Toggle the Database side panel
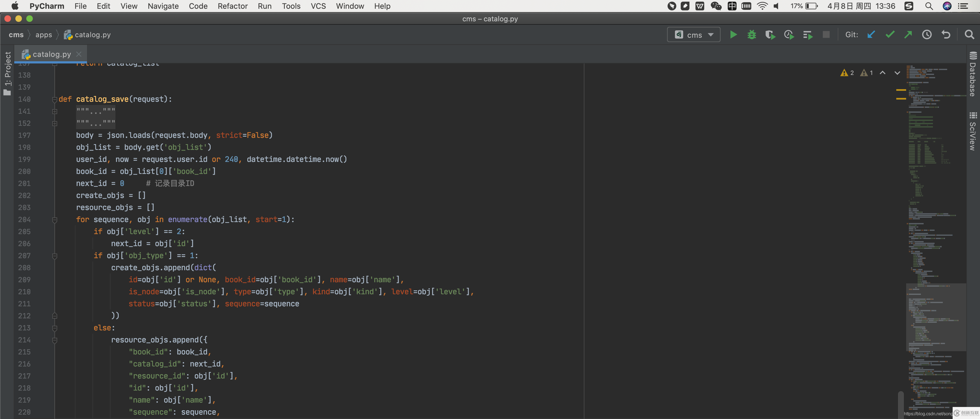Viewport: 980px width, 419px height. coord(973,74)
